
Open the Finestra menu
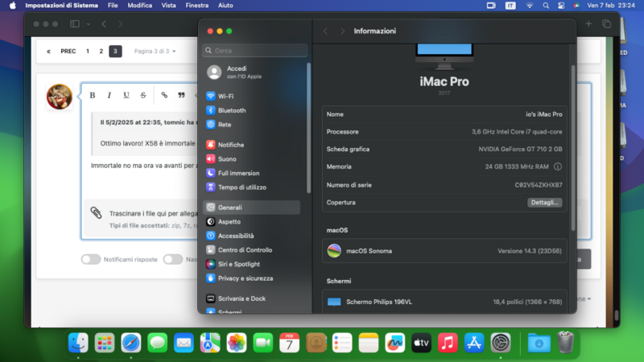[196, 5]
